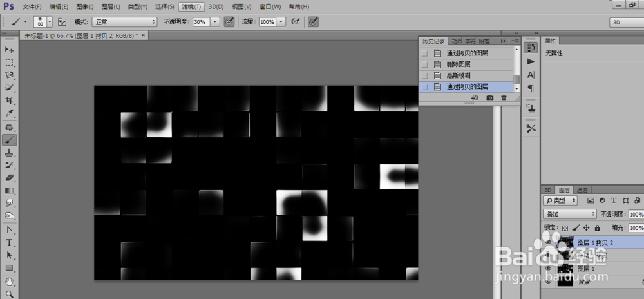
Task: Select the Brush tool in toolbox
Action: 9,140
